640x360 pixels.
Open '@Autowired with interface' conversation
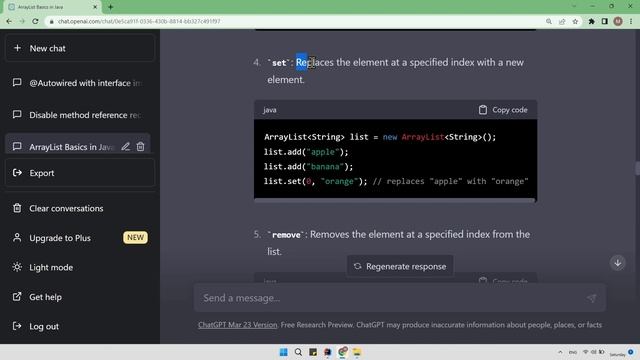click(80, 83)
